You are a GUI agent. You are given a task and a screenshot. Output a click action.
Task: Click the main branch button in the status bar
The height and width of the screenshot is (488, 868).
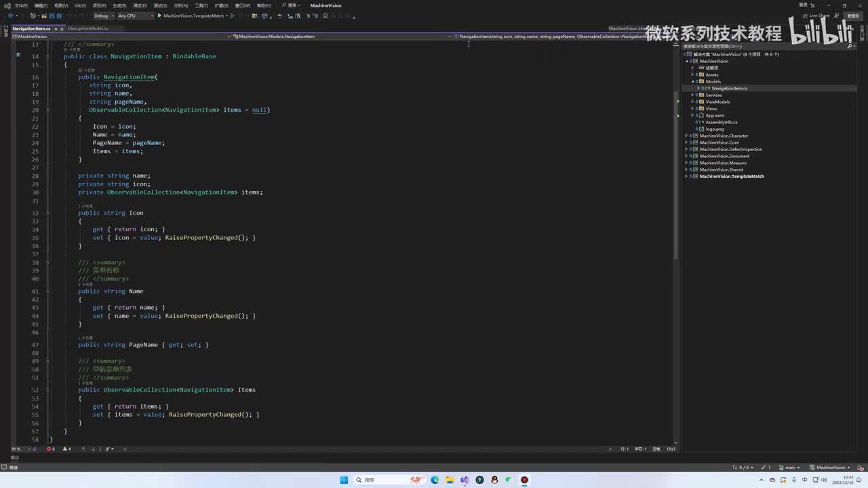[789, 467]
